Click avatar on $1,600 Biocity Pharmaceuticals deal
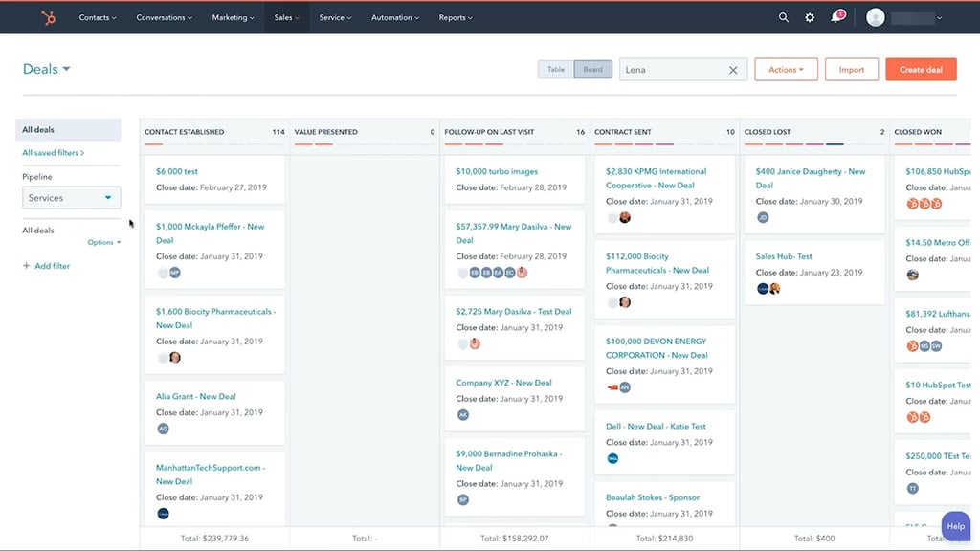Viewport: 980px width, 551px height. pyautogui.click(x=175, y=358)
